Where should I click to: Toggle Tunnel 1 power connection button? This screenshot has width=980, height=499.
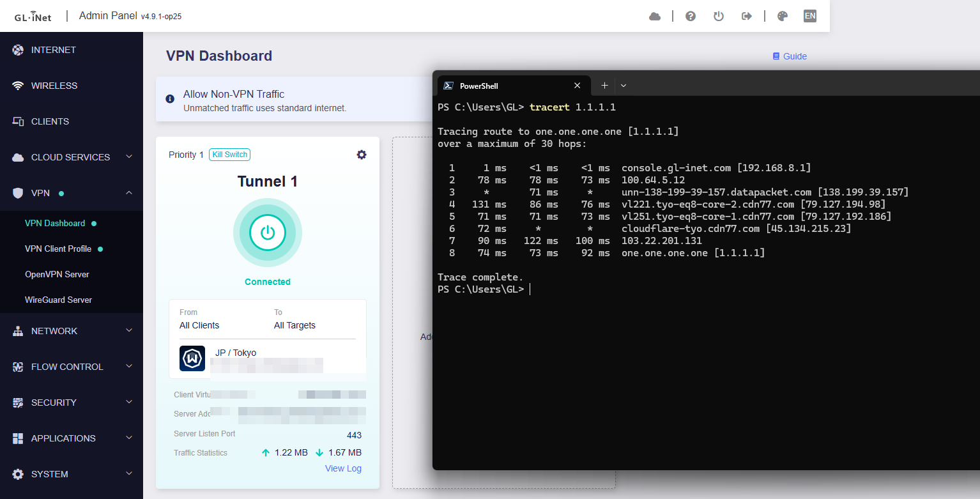tap(268, 233)
